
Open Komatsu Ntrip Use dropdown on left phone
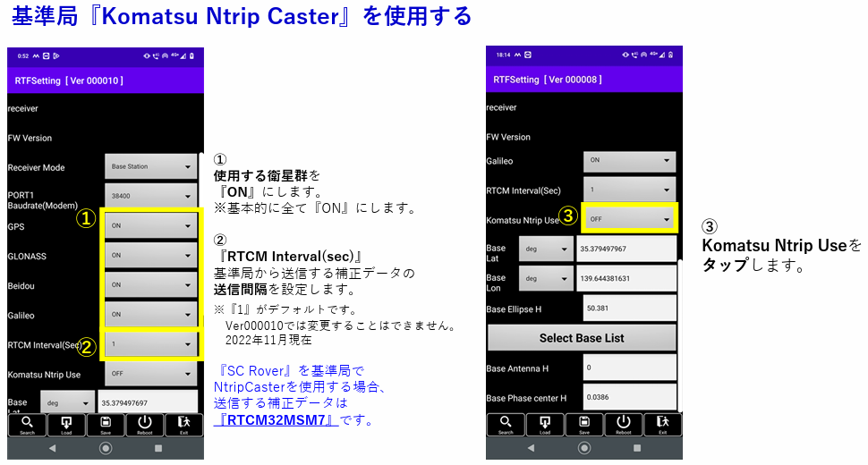[150, 374]
